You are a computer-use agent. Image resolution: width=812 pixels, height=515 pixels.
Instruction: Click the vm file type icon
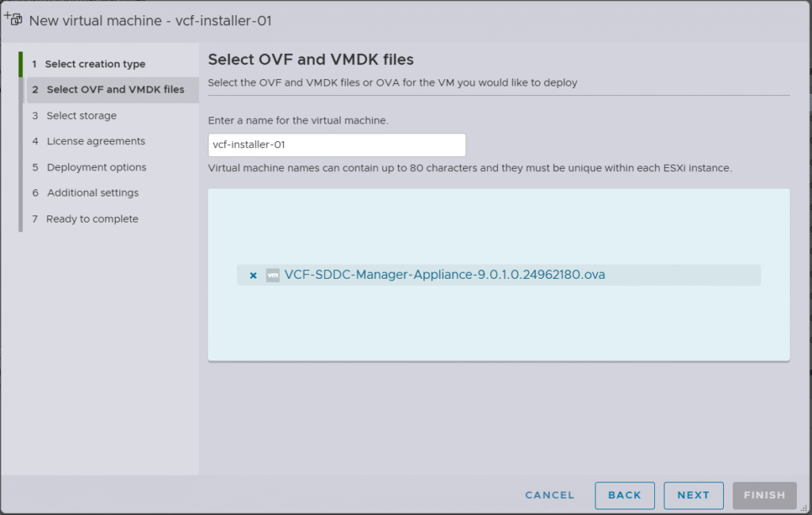[x=273, y=276]
